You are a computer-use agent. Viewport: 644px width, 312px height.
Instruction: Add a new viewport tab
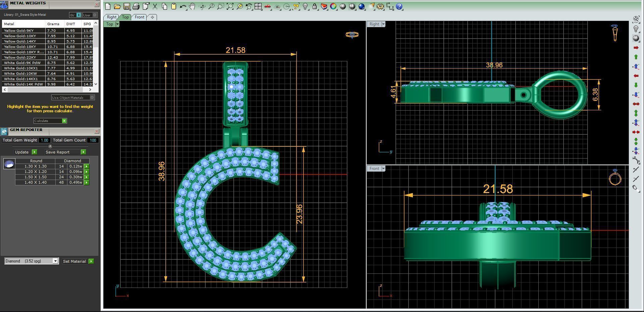click(152, 17)
